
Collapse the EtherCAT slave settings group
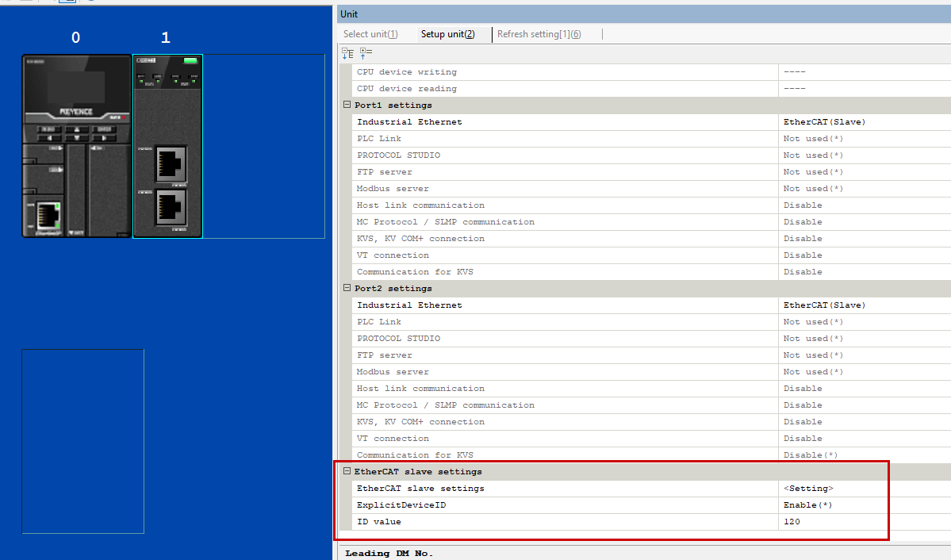(x=347, y=472)
